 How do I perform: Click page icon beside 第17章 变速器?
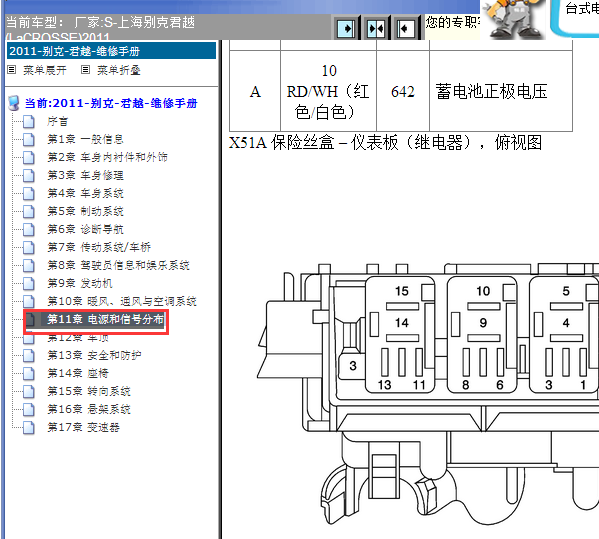pos(29,427)
